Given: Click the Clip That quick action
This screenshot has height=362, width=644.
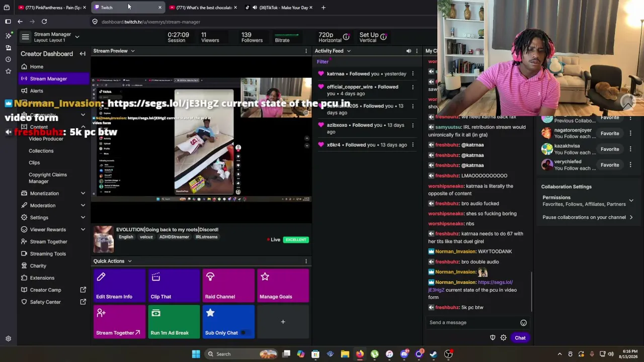Looking at the screenshot, I should [174, 286].
